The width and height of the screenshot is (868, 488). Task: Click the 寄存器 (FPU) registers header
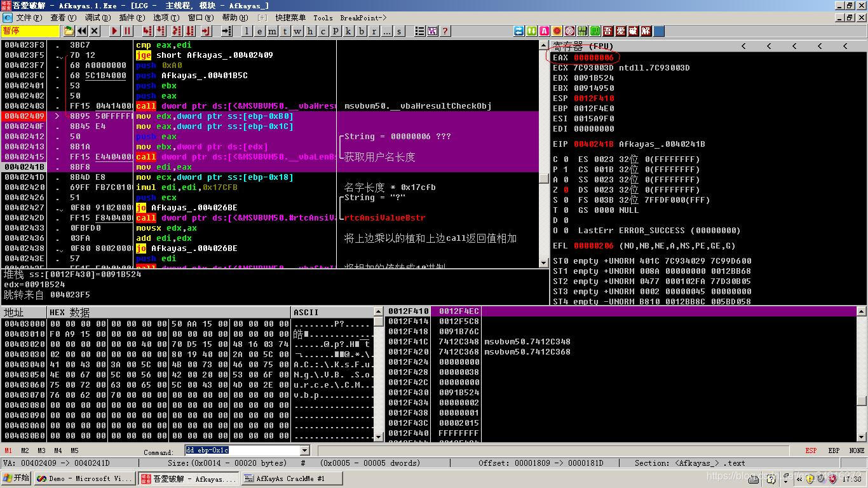coord(582,46)
